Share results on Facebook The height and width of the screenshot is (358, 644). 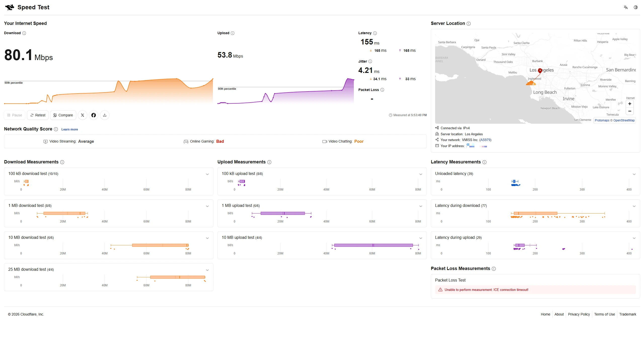coord(94,115)
